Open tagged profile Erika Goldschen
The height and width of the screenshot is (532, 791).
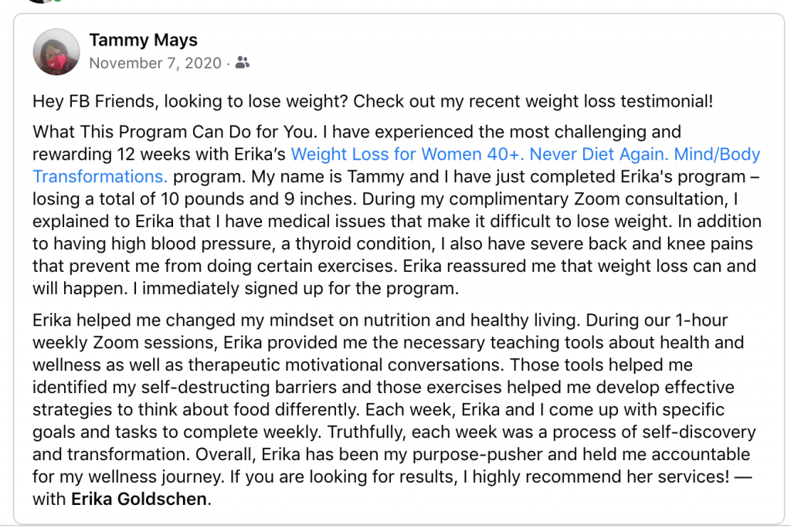[139, 499]
